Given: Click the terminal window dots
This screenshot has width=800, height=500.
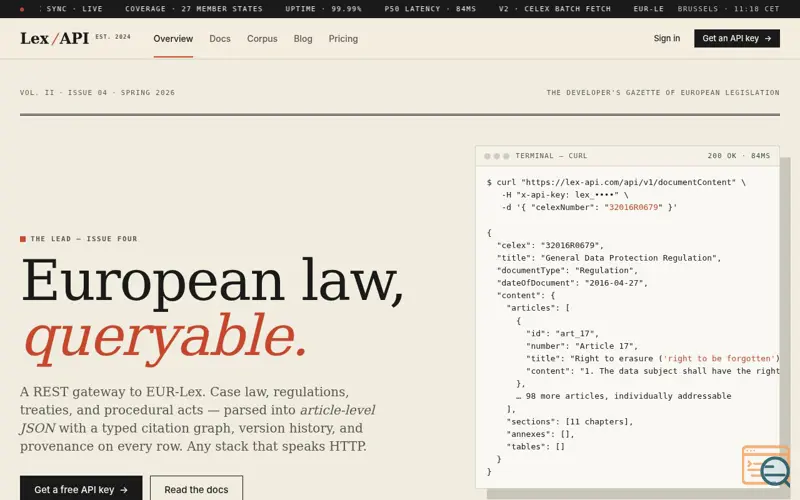Looking at the screenshot, I should coord(496,156).
